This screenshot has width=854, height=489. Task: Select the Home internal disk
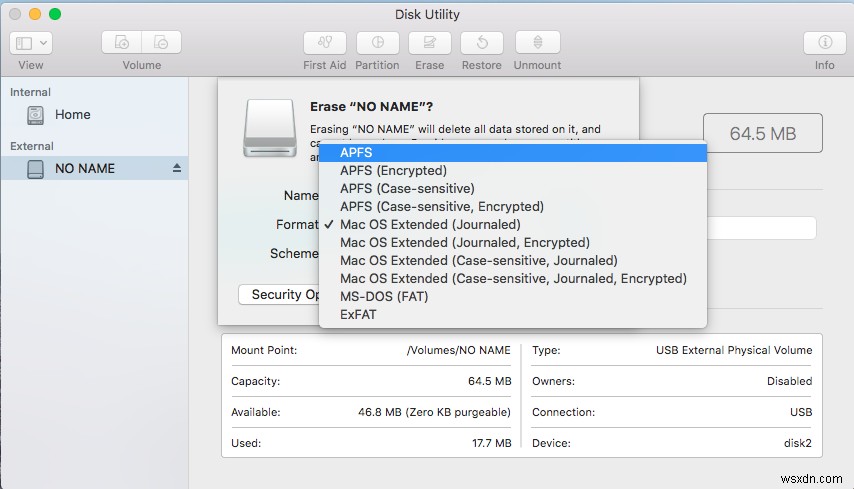click(x=95, y=114)
